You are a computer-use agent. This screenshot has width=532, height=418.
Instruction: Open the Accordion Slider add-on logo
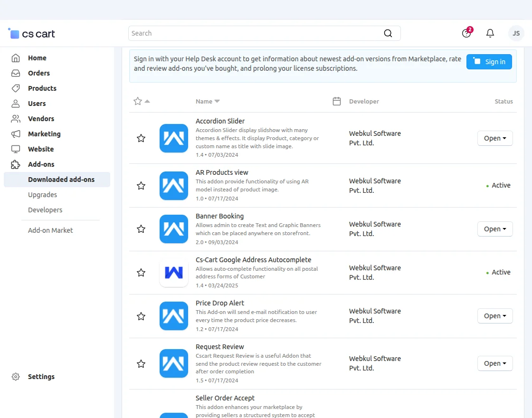174,138
